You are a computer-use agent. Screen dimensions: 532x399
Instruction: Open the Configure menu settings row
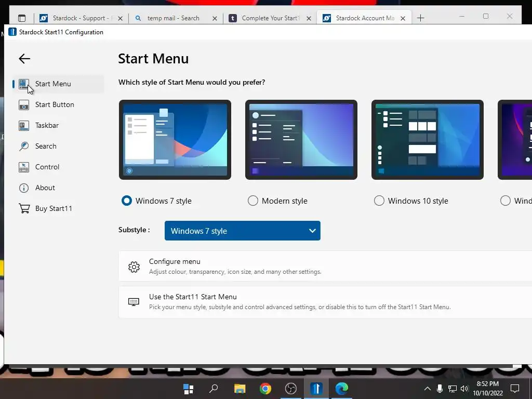click(x=325, y=267)
